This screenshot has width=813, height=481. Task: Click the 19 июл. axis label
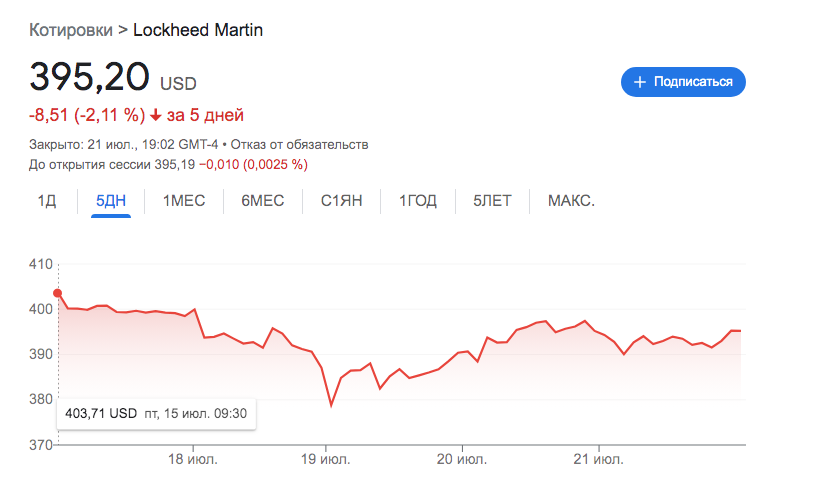(x=326, y=459)
